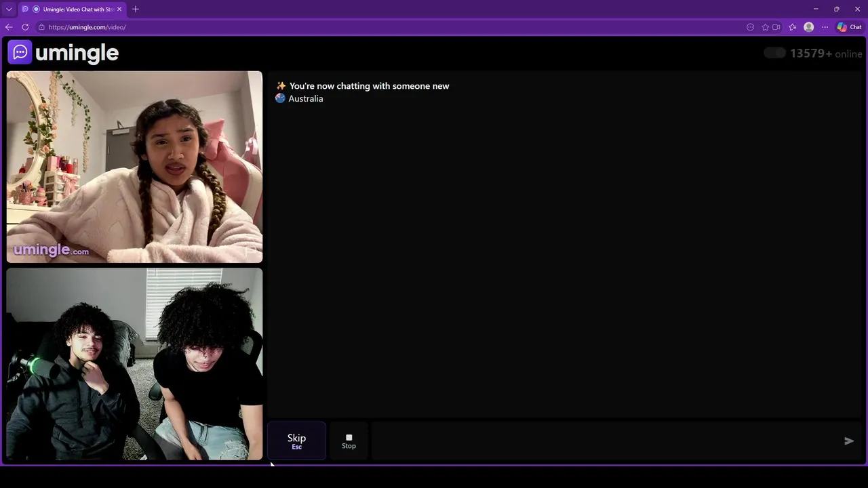Image resolution: width=868 pixels, height=488 pixels.
Task: Click the online status toggle indicator
Action: point(774,53)
